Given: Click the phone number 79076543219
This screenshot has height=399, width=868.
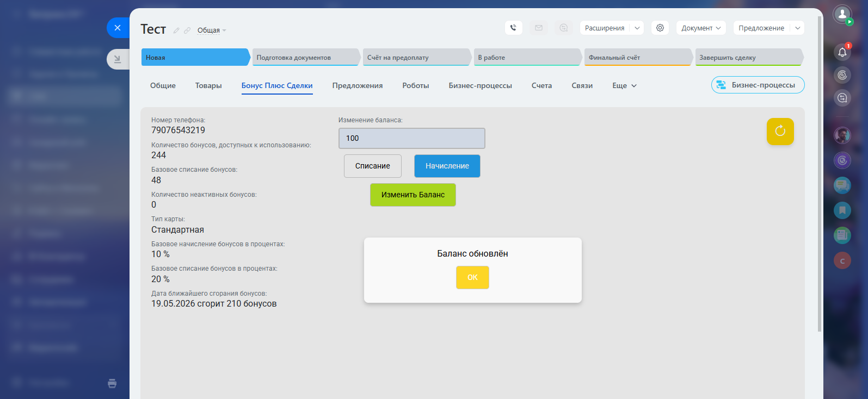Looking at the screenshot, I should point(178,130).
